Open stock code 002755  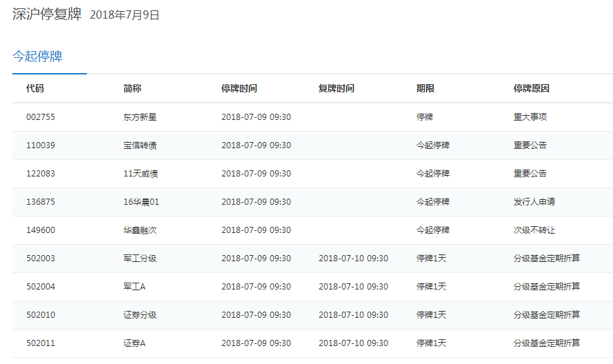click(x=41, y=117)
